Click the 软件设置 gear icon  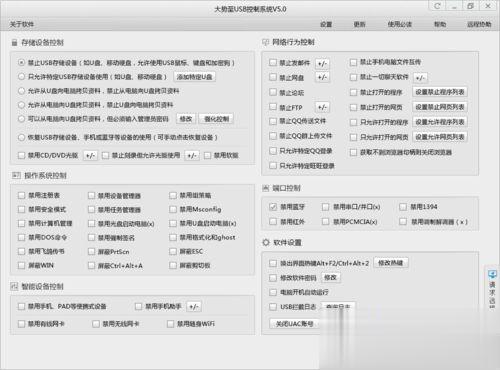click(266, 242)
